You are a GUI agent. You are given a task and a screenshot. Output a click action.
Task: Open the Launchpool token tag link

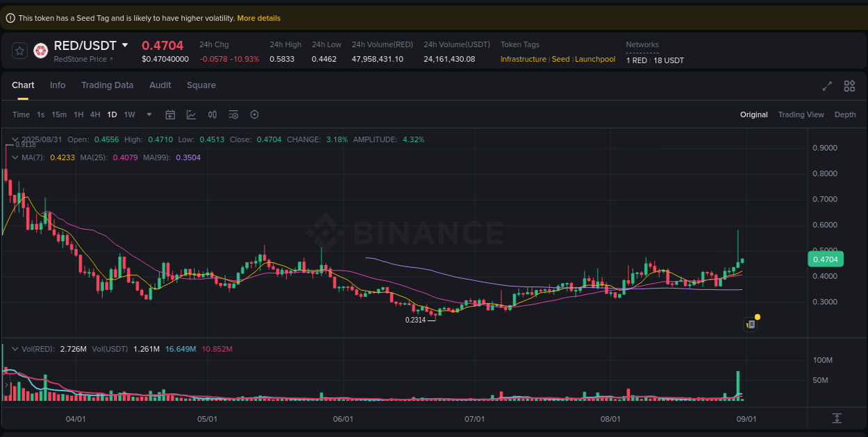[595, 59]
